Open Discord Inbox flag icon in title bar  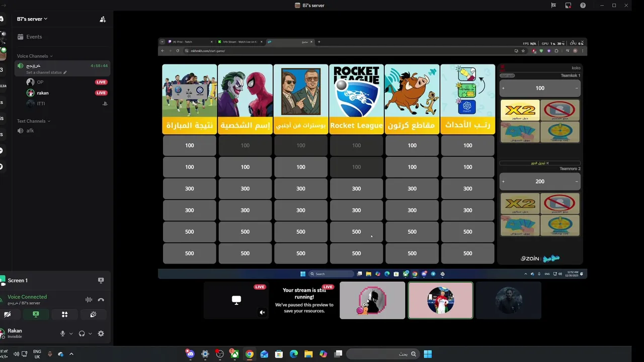553,5
